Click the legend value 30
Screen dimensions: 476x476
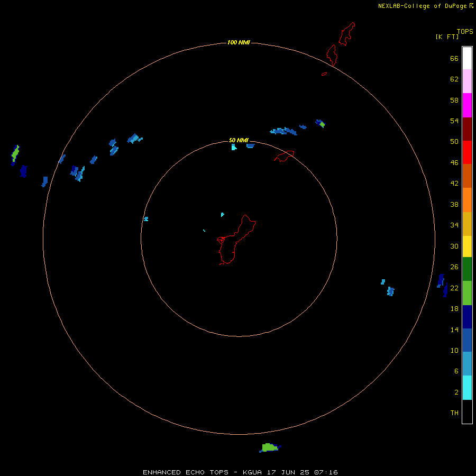[x=454, y=246]
